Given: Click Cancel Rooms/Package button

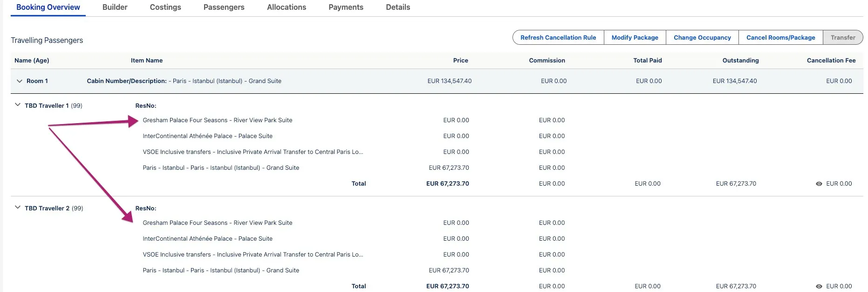Looking at the screenshot, I should click(780, 38).
